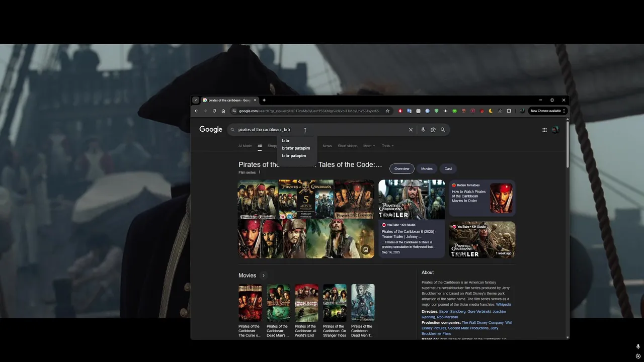
Task: Select the All results tab
Action: click(260, 146)
